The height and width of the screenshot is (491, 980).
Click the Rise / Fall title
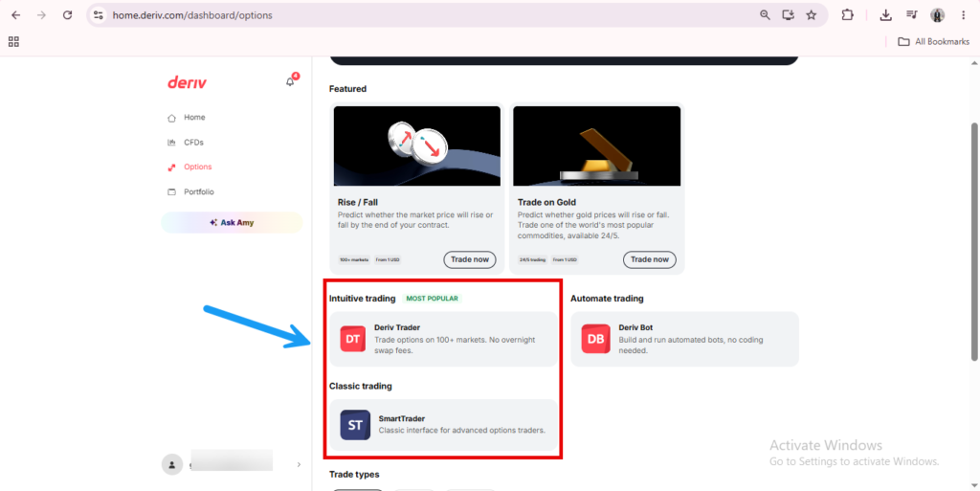358,202
